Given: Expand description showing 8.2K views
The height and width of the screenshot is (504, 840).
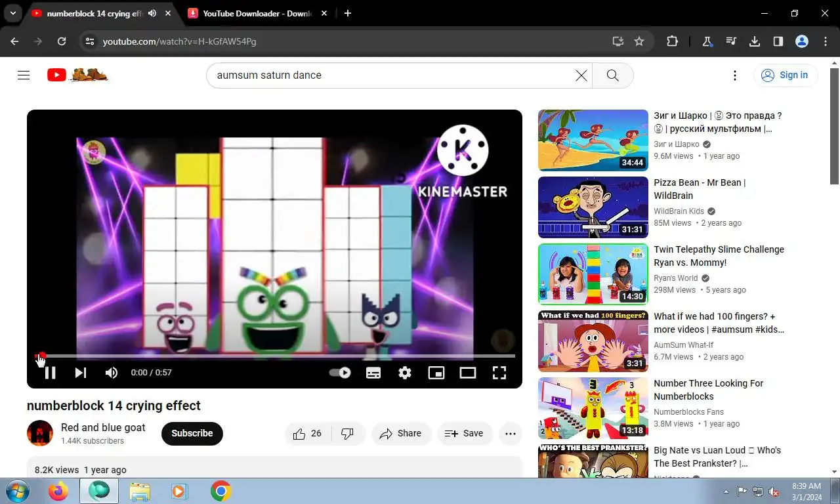Looking at the screenshot, I should (274, 469).
